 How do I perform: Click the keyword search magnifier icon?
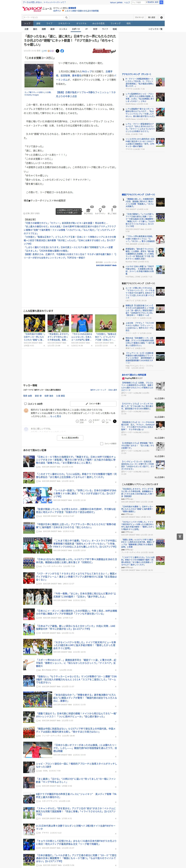point(66,17)
